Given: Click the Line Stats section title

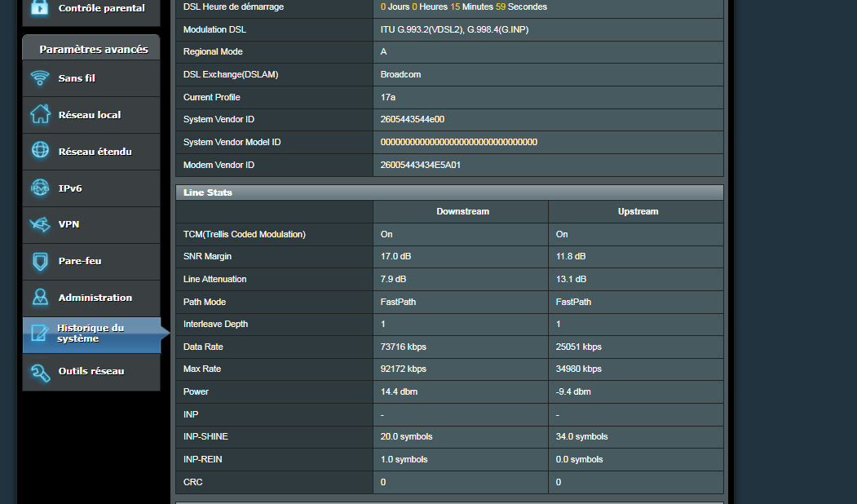Looking at the screenshot, I should point(208,192).
